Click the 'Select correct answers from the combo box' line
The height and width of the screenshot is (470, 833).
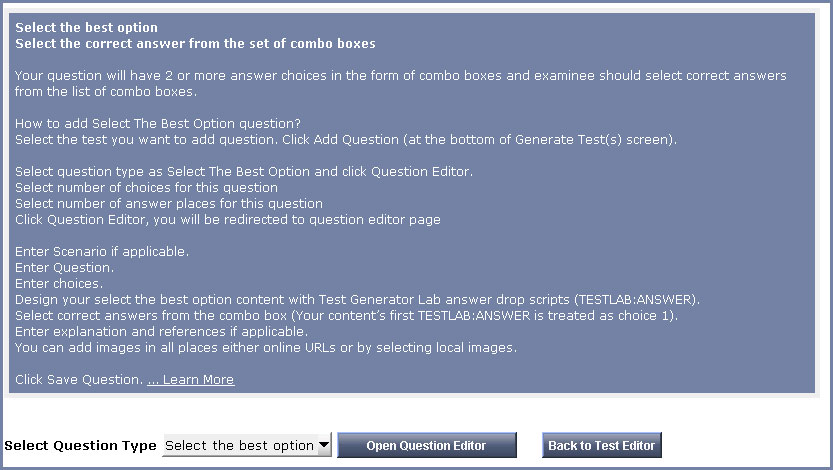click(x=346, y=316)
